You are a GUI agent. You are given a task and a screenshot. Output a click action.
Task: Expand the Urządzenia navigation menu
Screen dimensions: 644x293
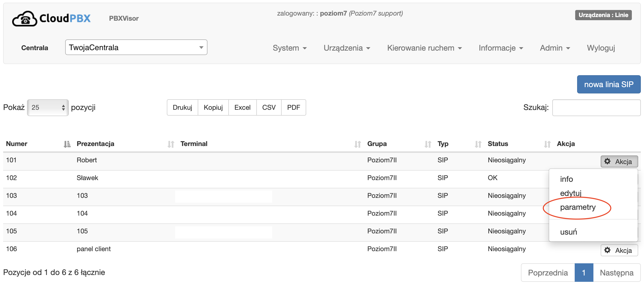click(x=347, y=48)
